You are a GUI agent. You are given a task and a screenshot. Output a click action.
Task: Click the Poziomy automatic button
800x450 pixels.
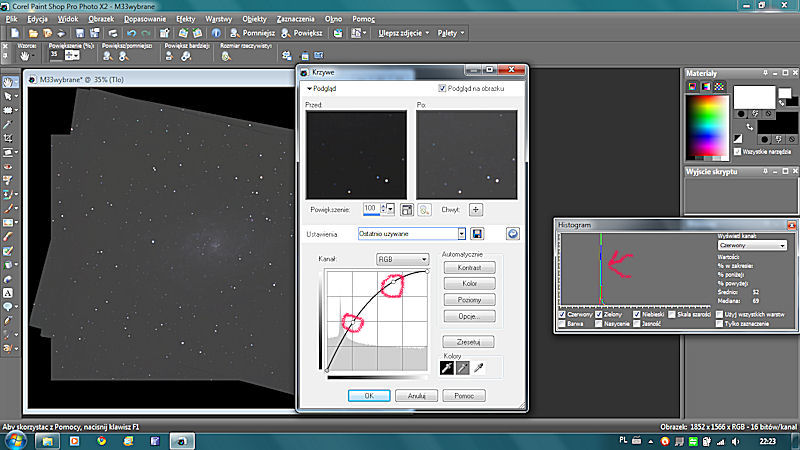(469, 300)
